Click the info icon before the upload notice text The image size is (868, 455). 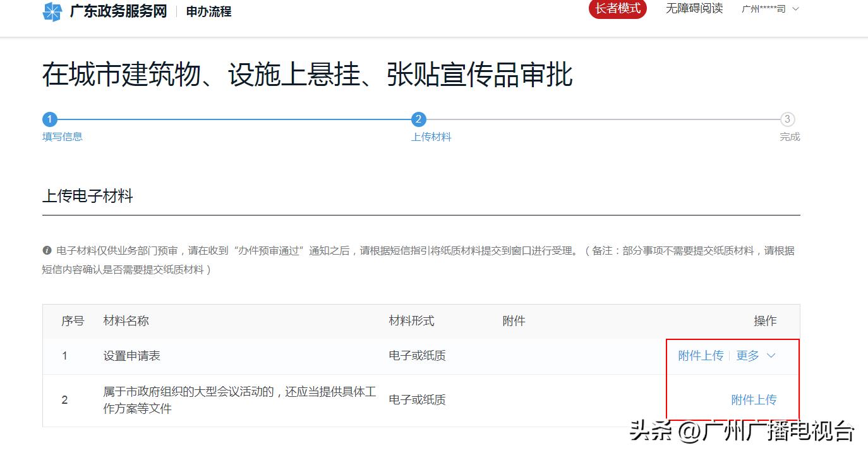click(x=47, y=250)
